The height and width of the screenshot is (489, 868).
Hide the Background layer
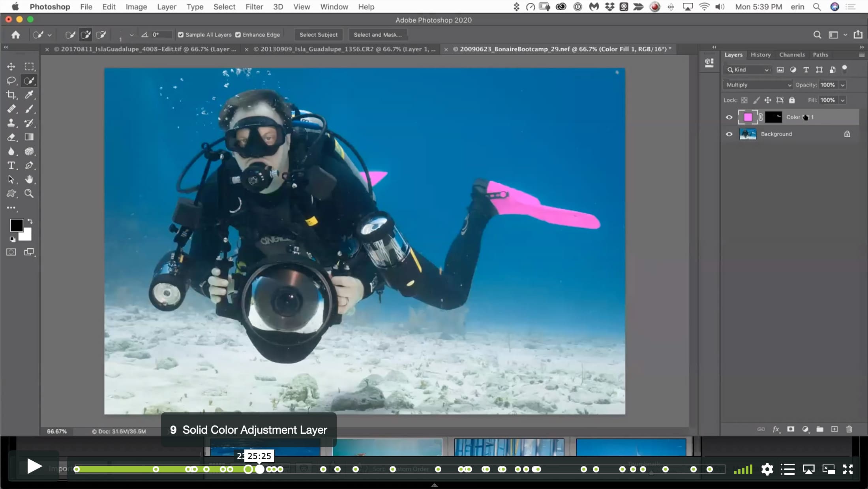point(729,134)
